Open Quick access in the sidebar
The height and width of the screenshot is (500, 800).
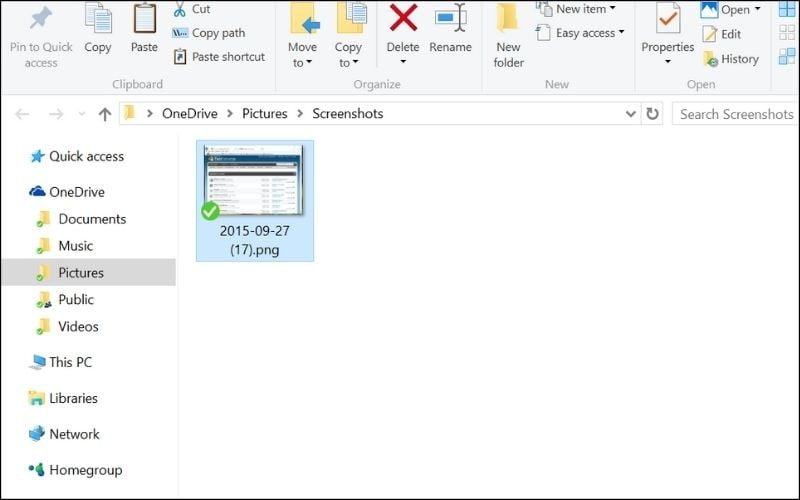pos(78,156)
